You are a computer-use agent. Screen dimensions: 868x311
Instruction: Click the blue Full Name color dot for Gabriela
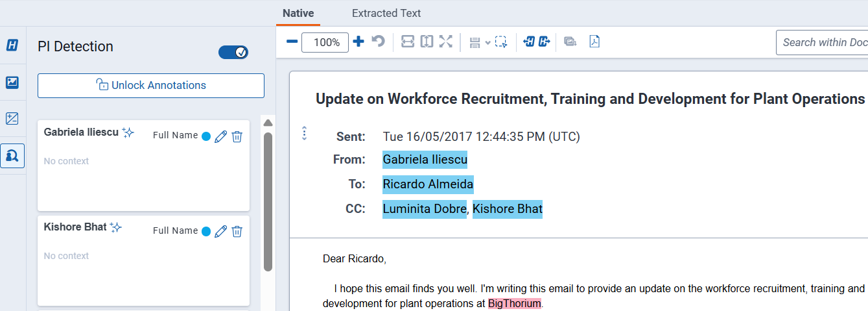point(206,136)
